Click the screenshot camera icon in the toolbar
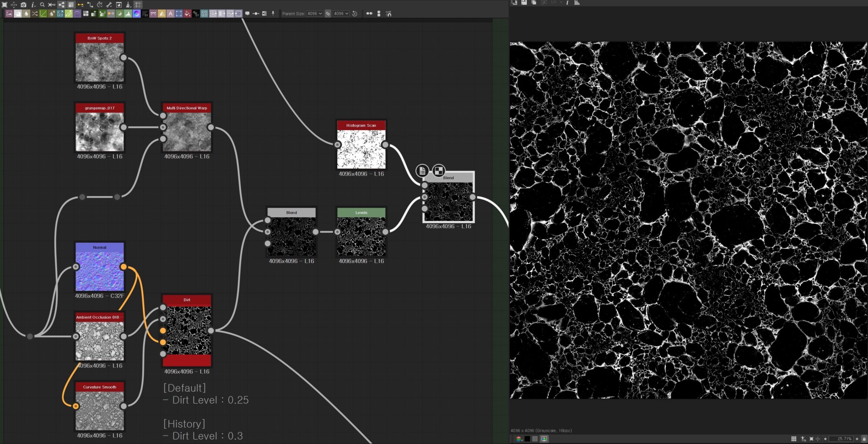 (23, 4)
